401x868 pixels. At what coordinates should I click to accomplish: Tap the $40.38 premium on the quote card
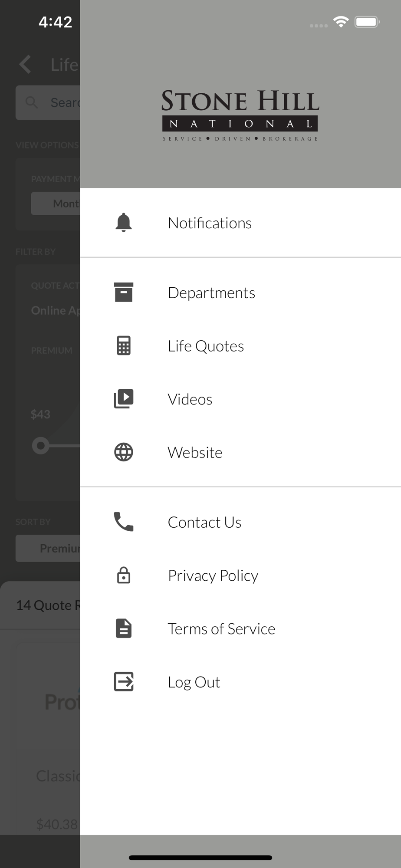click(57, 824)
